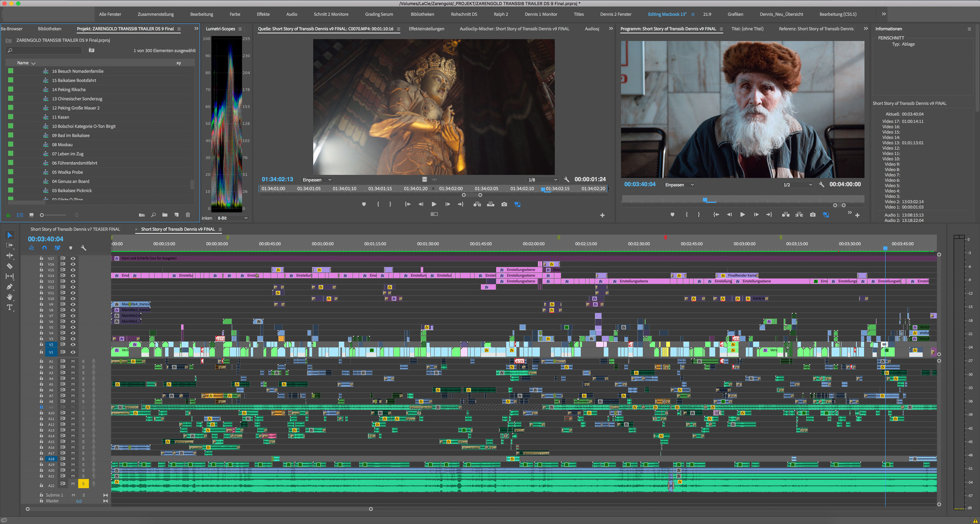Toggle visibility of track V17
Image resolution: width=980 pixels, height=524 pixels.
click(73, 258)
